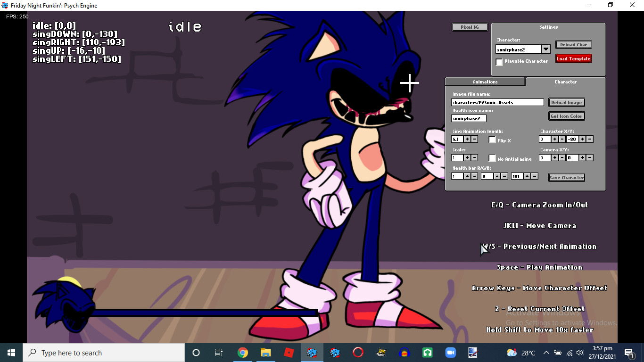Launch Roblox from the taskbar
Image resolution: width=644 pixels, height=362 pixels.
pyautogui.click(x=289, y=353)
